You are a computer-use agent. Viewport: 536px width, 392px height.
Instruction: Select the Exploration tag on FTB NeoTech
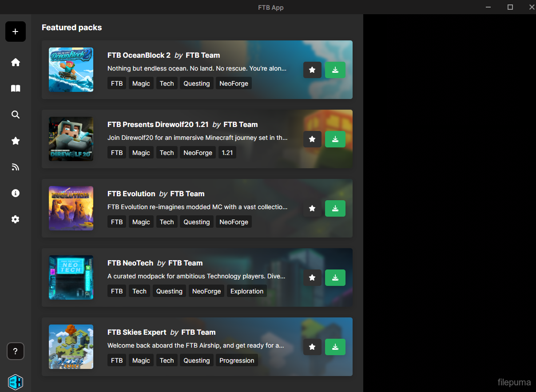pos(247,291)
